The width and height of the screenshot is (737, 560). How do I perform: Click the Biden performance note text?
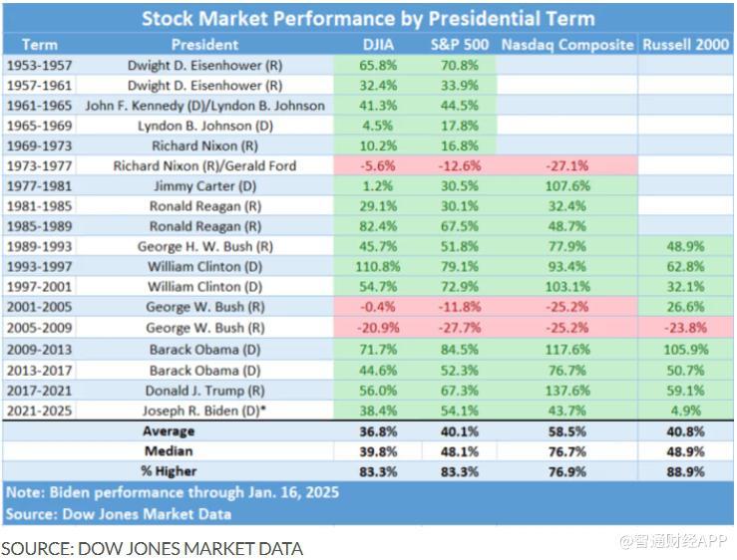tap(172, 492)
